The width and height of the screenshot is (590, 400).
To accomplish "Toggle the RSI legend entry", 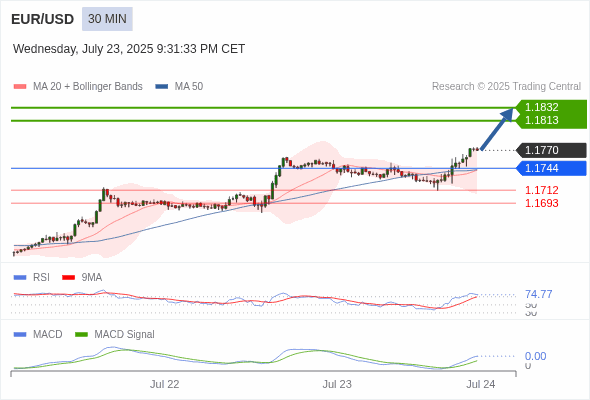I will 31,277.
